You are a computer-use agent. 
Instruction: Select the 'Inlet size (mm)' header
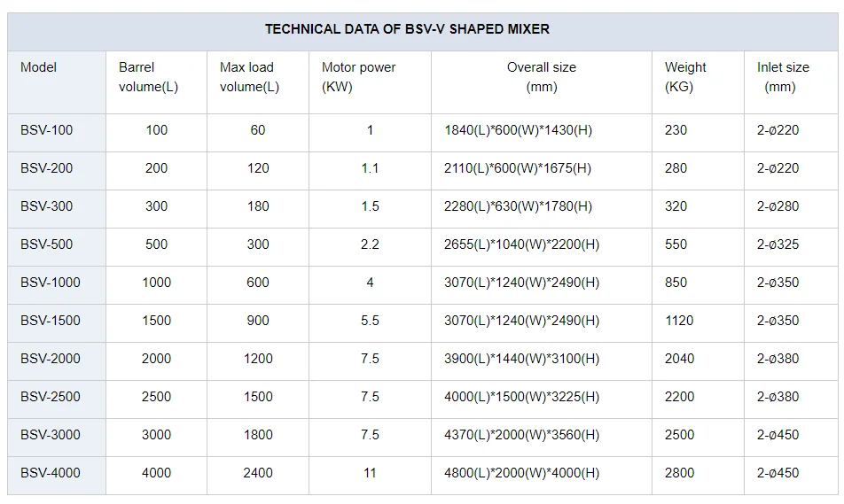click(782, 77)
